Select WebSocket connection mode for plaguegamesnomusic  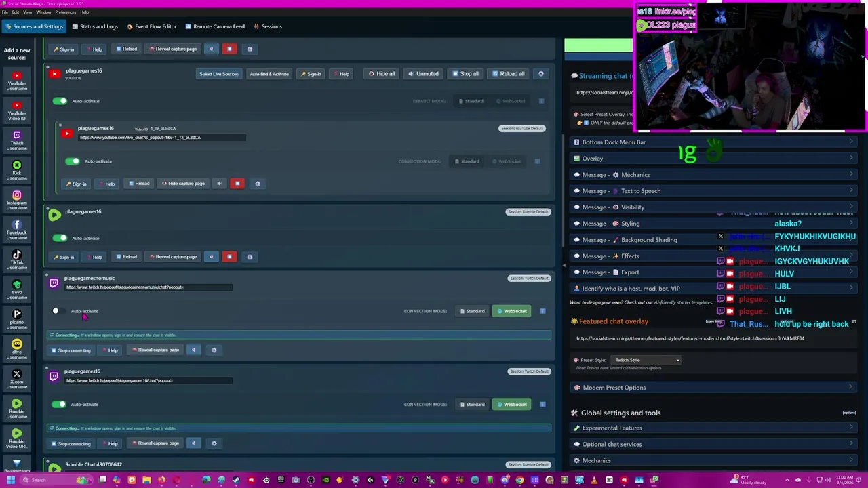(511, 311)
